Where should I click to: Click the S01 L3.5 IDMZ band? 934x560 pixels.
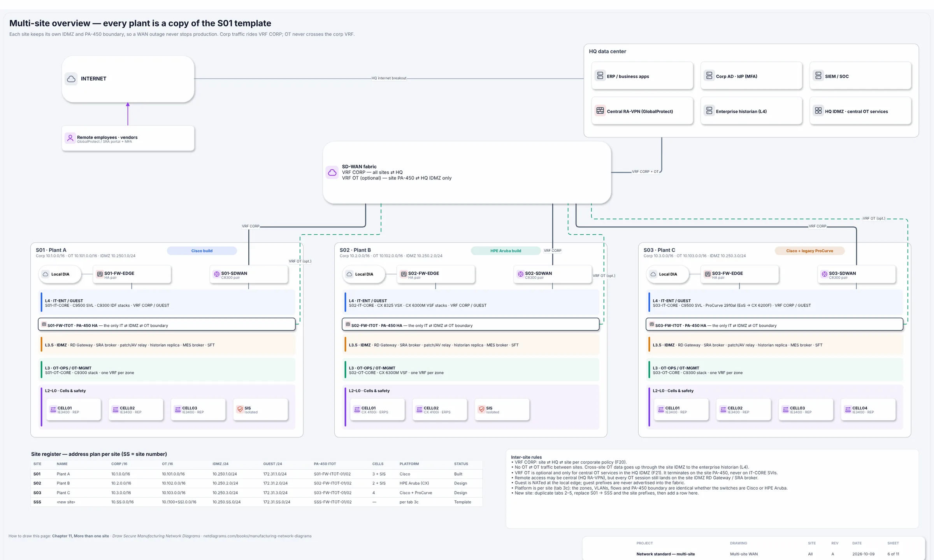168,345
